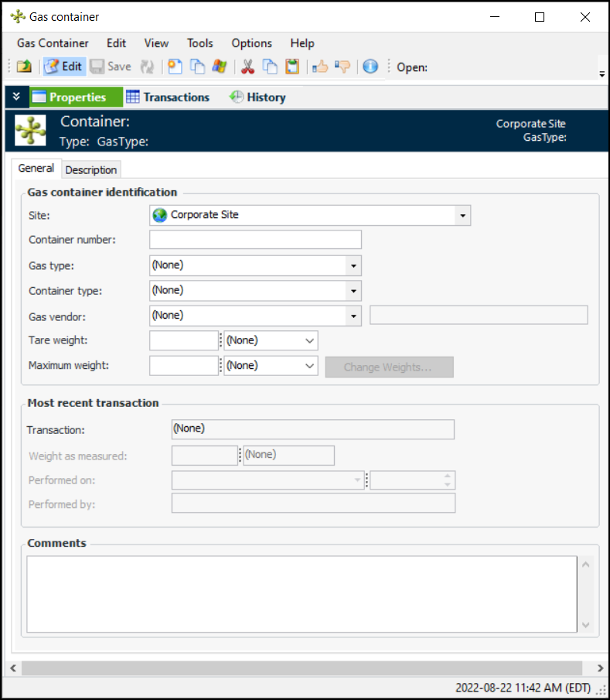Open the Description tab

coord(91,169)
